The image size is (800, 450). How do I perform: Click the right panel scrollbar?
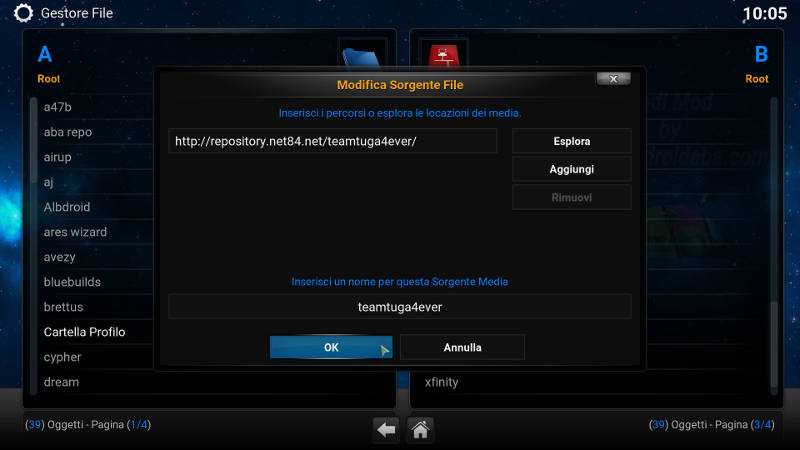click(x=774, y=245)
